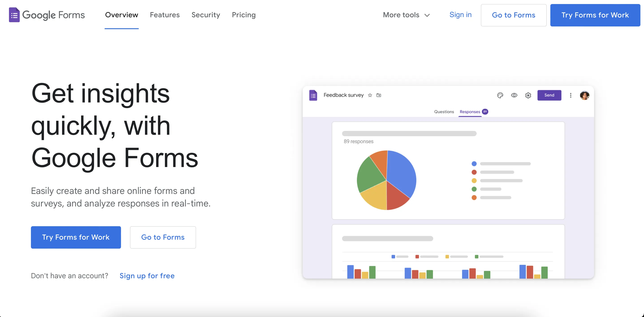Screen dimensions: 644x317
Task: Click the Sign in link
Action: pos(460,15)
